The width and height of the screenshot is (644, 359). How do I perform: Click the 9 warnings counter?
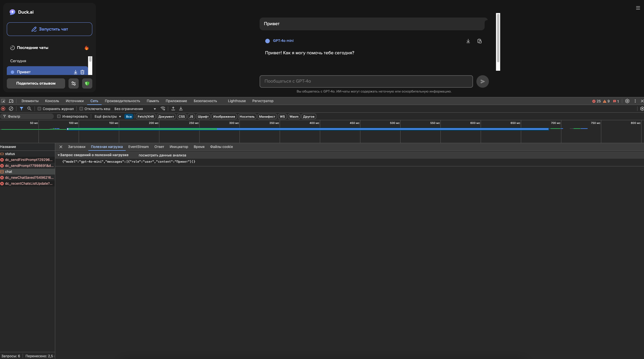[606, 101]
